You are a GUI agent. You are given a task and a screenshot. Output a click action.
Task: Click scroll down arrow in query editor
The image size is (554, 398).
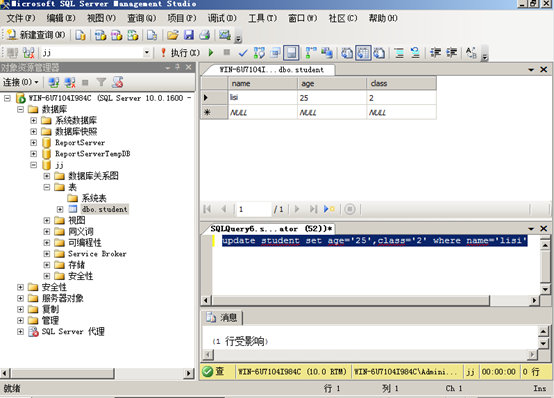[545, 289]
